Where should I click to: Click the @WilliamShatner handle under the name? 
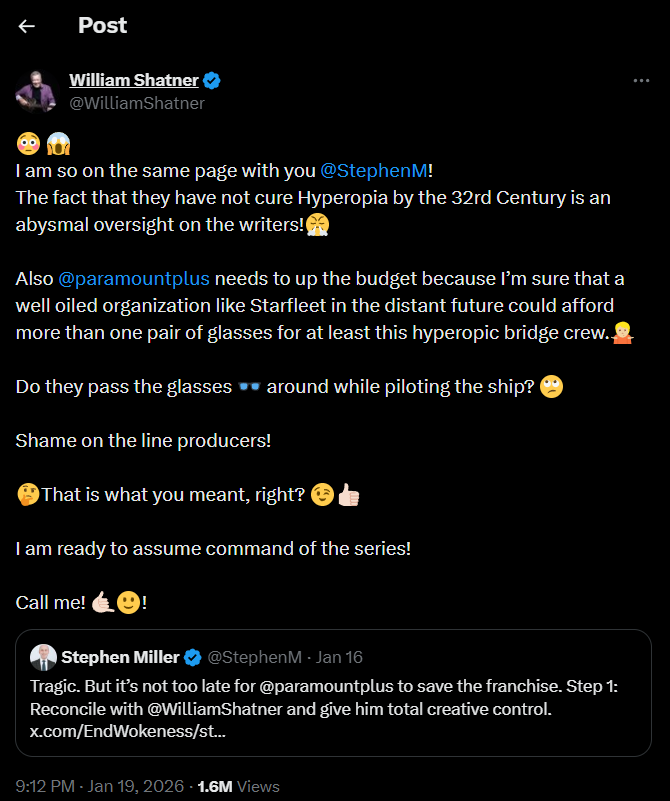pos(137,103)
